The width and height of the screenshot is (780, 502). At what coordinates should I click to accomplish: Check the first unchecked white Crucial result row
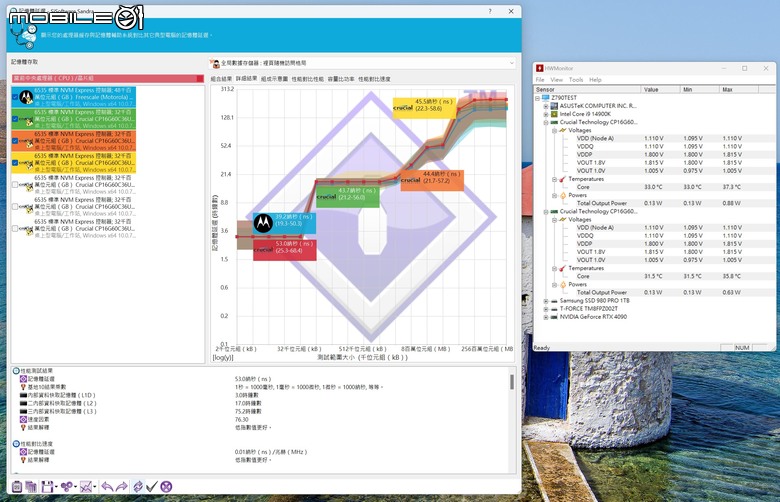tap(15, 185)
